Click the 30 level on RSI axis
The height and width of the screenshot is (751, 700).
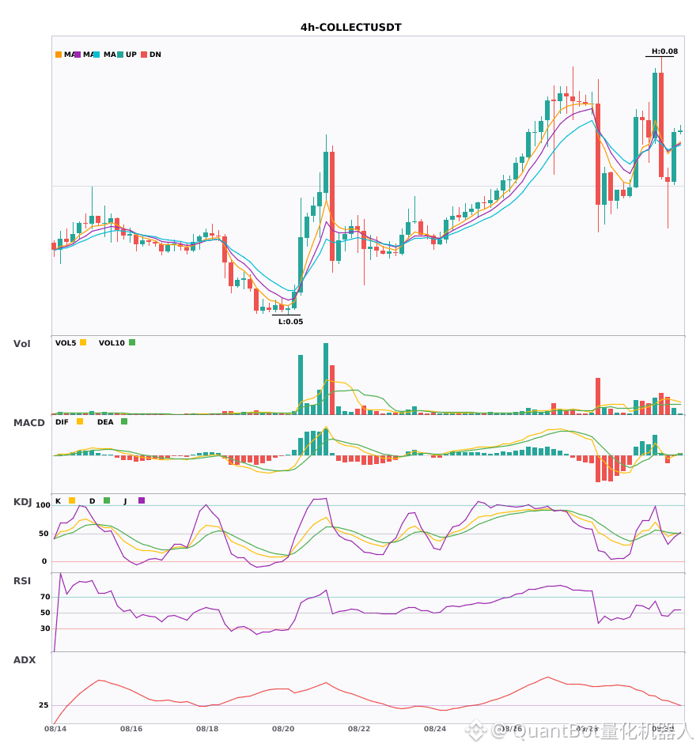(45, 628)
